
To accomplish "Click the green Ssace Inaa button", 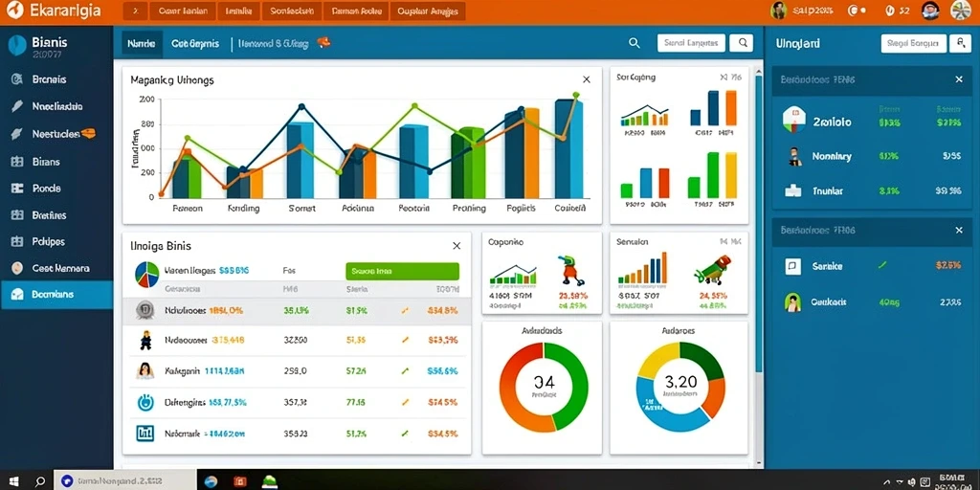I will (402, 271).
